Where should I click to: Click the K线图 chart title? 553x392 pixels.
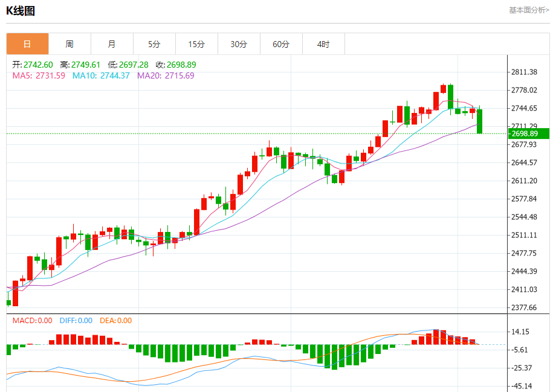(x=21, y=10)
